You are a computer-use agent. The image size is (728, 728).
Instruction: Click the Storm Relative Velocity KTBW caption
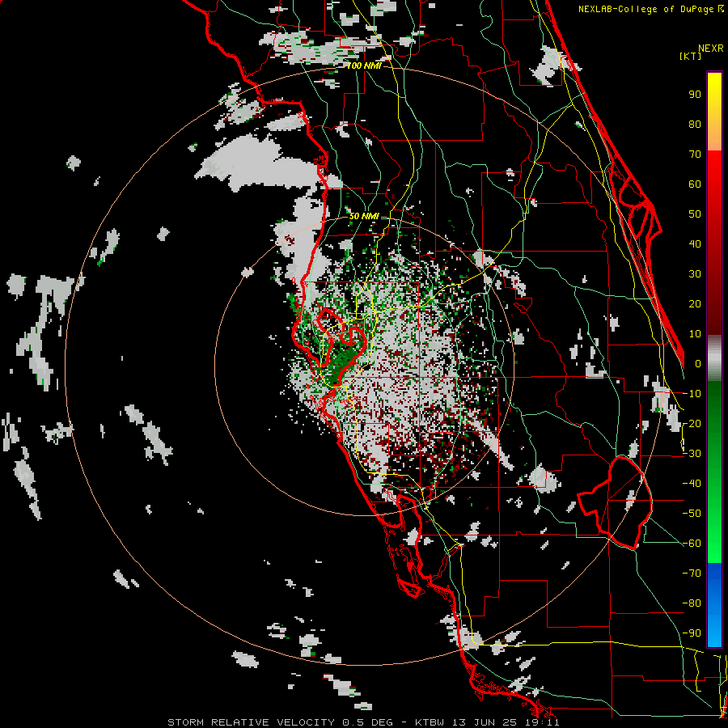(x=363, y=722)
